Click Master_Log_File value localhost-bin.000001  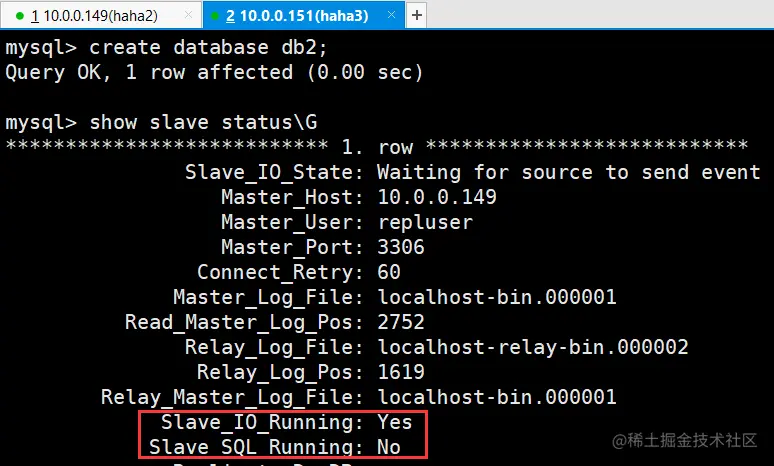coord(497,297)
